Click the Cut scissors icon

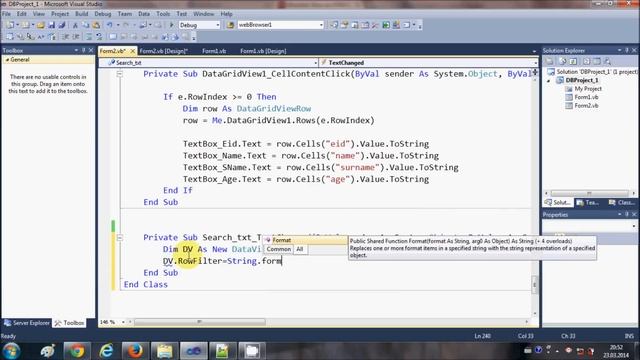click(x=75, y=25)
